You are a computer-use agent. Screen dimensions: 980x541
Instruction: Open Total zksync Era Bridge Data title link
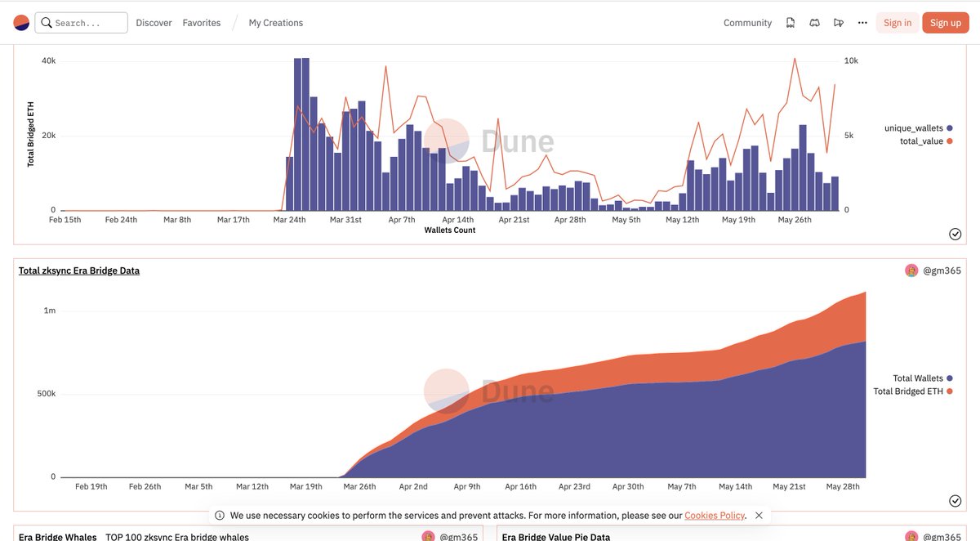pos(79,270)
